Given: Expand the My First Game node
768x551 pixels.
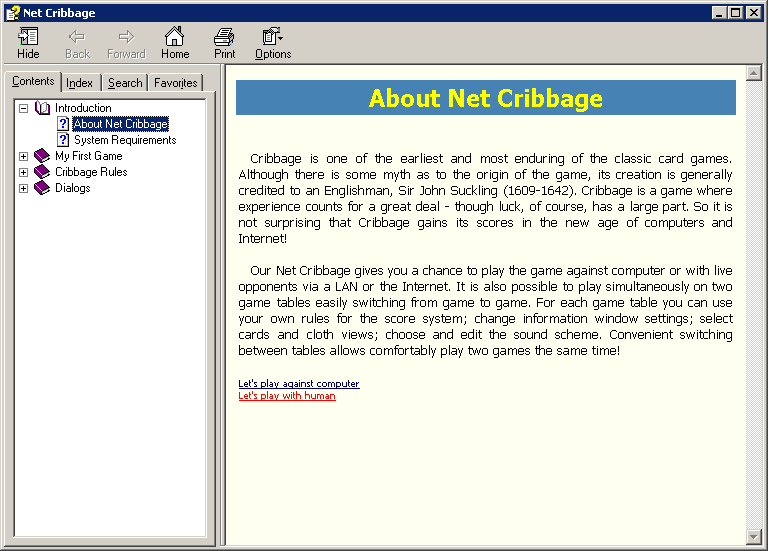Looking at the screenshot, I should (x=24, y=156).
